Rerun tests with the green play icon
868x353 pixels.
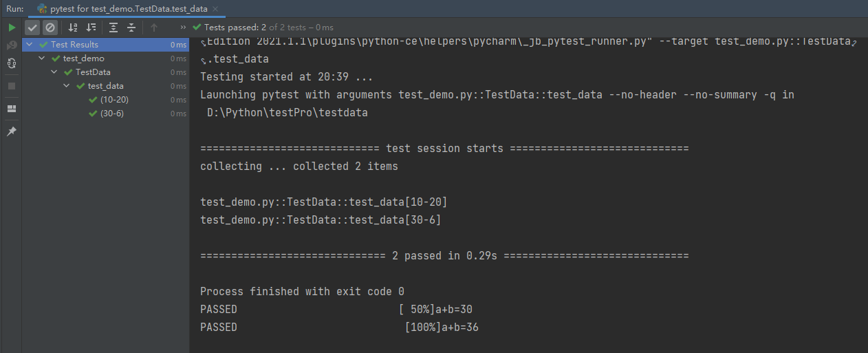[x=12, y=28]
